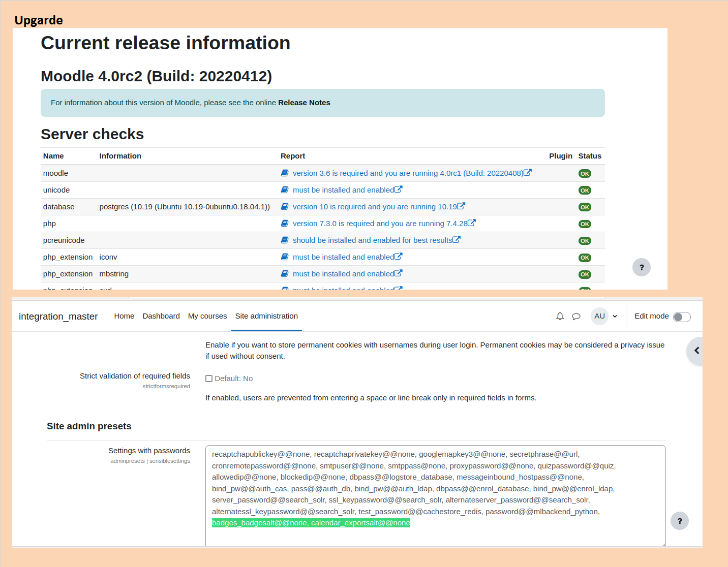728x567 pixels.
Task: Click the book icon in the pcreunicode row
Action: pyautogui.click(x=285, y=240)
